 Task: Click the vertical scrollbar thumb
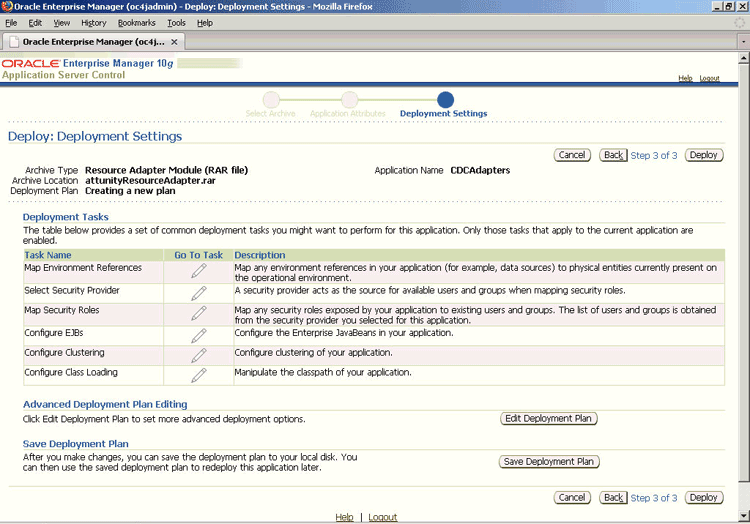tap(743, 273)
